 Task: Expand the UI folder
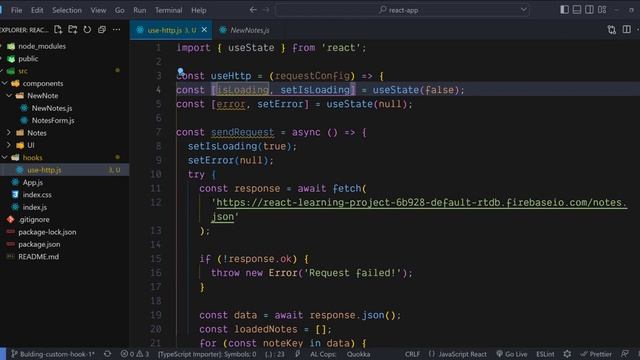31,145
